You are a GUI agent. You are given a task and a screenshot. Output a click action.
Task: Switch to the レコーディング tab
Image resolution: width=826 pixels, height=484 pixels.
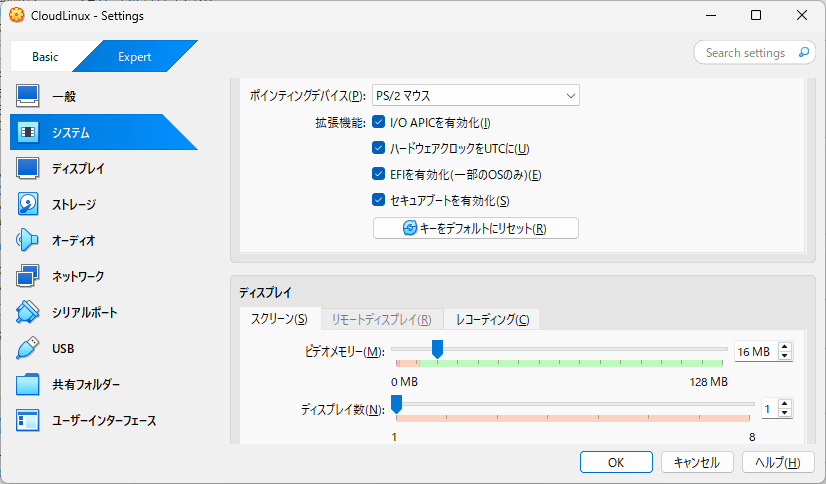point(492,319)
